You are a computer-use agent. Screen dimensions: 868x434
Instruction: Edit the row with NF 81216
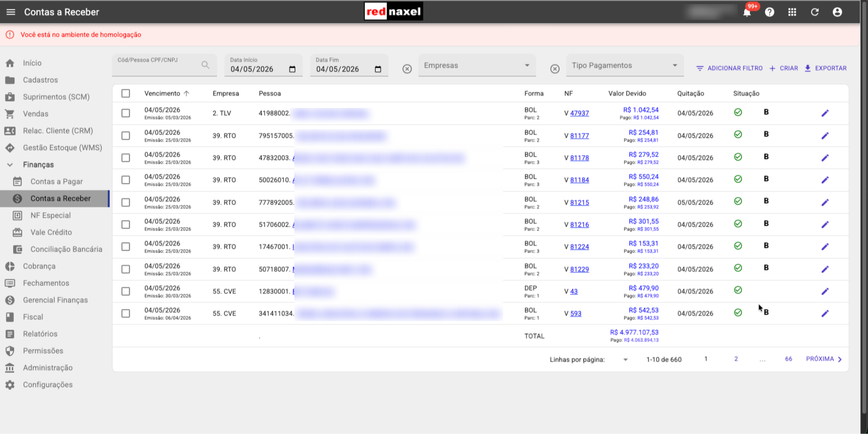pyautogui.click(x=825, y=224)
